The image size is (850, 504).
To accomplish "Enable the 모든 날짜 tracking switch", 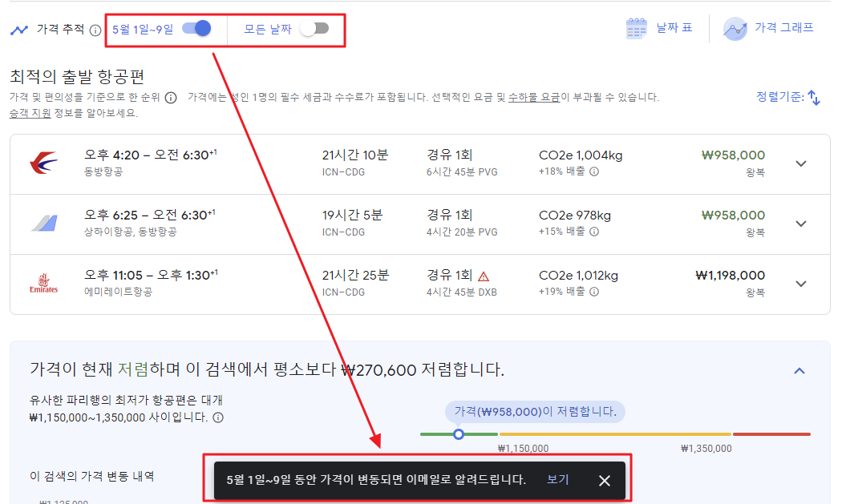I will 315,28.
